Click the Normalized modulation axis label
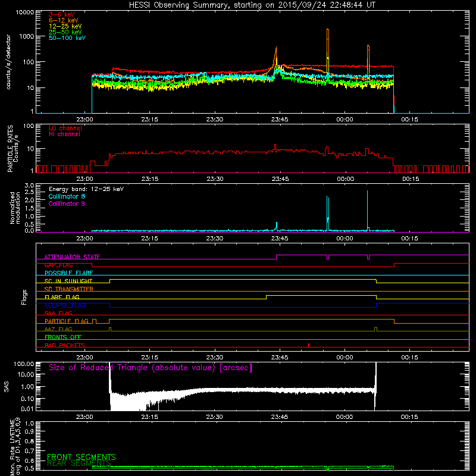 [15, 208]
